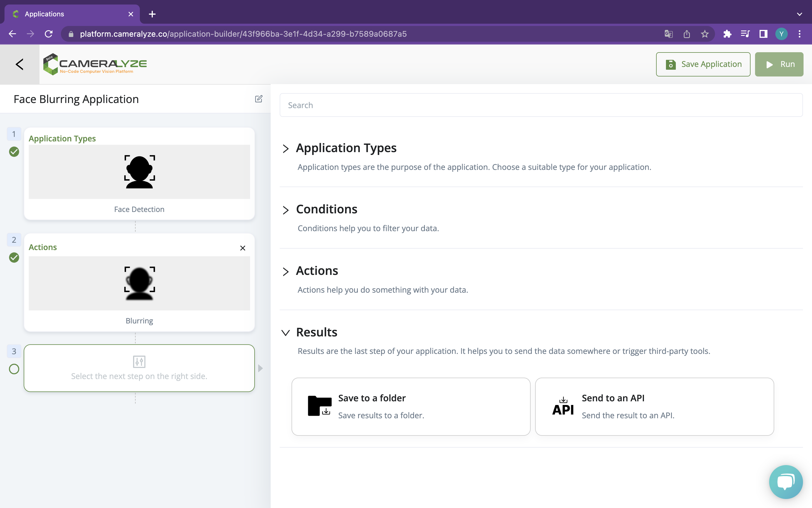Click the browser address bar URL
The width and height of the screenshot is (812, 508).
coord(243,34)
